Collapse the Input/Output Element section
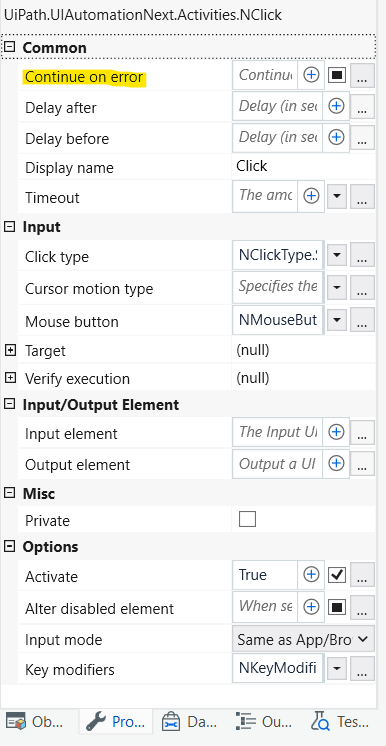 click(x=10, y=404)
